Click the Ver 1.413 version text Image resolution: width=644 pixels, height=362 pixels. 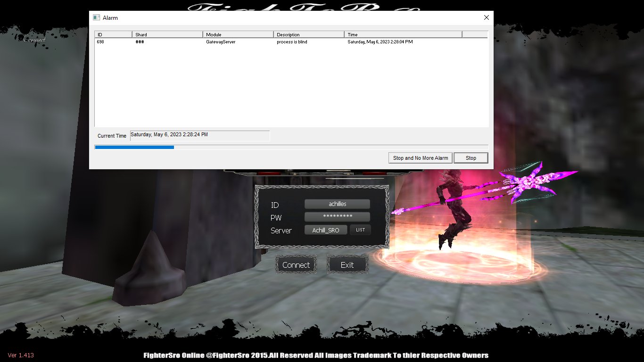[x=21, y=355]
